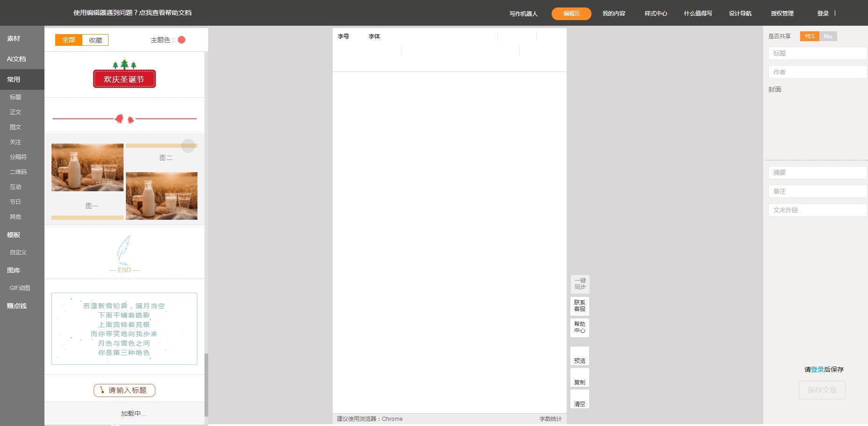Insert the feather END ending style
The image size is (868, 426).
(124, 254)
